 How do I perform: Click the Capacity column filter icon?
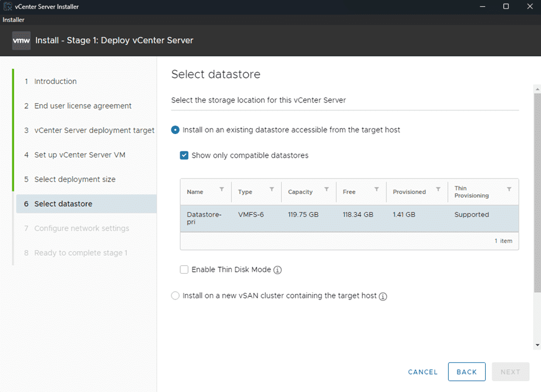(326, 188)
